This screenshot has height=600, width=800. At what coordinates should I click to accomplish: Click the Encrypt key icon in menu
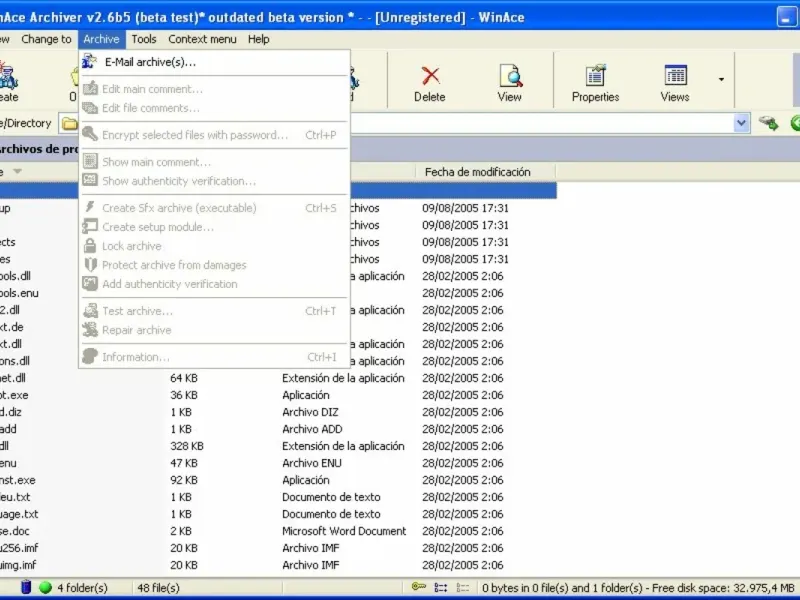coord(90,134)
